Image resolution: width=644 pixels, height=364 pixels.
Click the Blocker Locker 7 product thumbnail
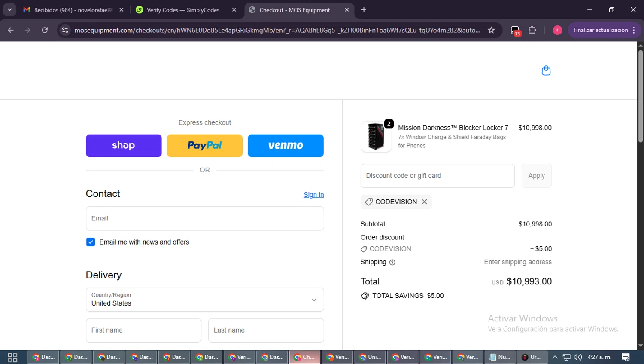[x=376, y=137]
